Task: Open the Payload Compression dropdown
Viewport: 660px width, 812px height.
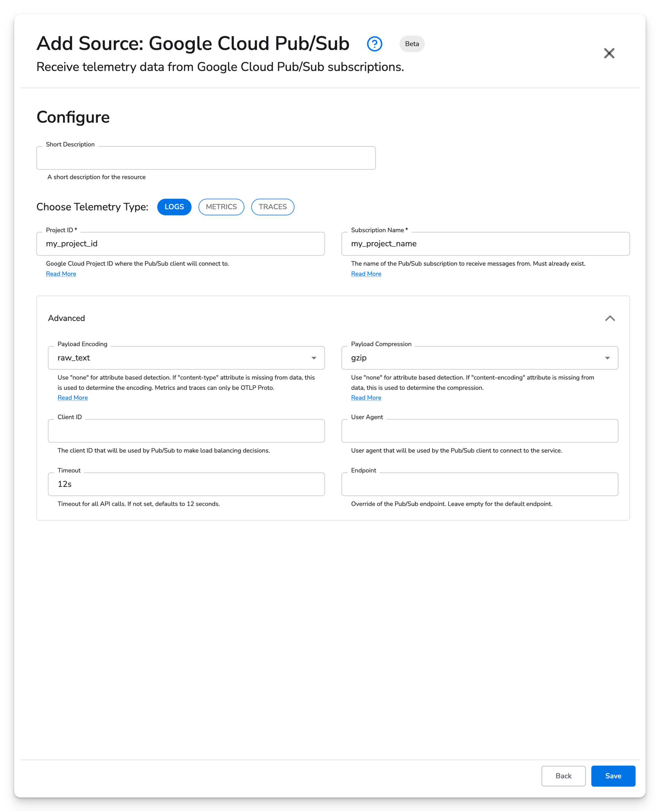Action: pyautogui.click(x=480, y=358)
